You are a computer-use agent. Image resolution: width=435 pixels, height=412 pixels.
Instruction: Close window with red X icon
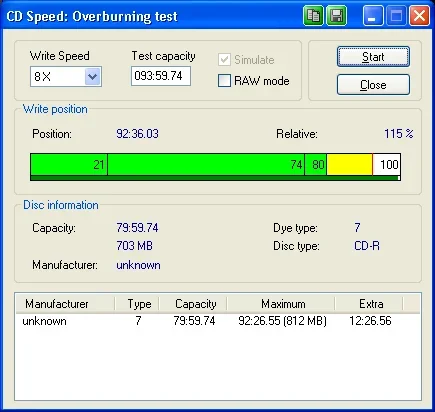(419, 16)
